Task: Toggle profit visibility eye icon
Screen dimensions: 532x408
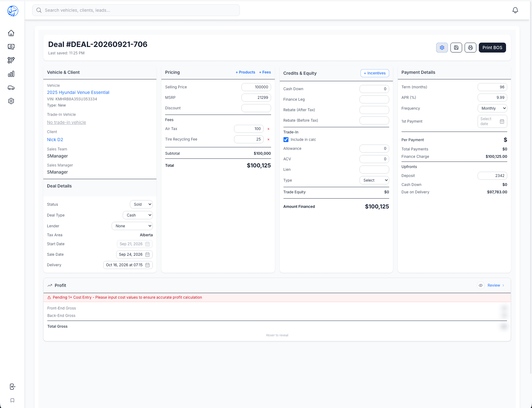Action: pyautogui.click(x=480, y=285)
